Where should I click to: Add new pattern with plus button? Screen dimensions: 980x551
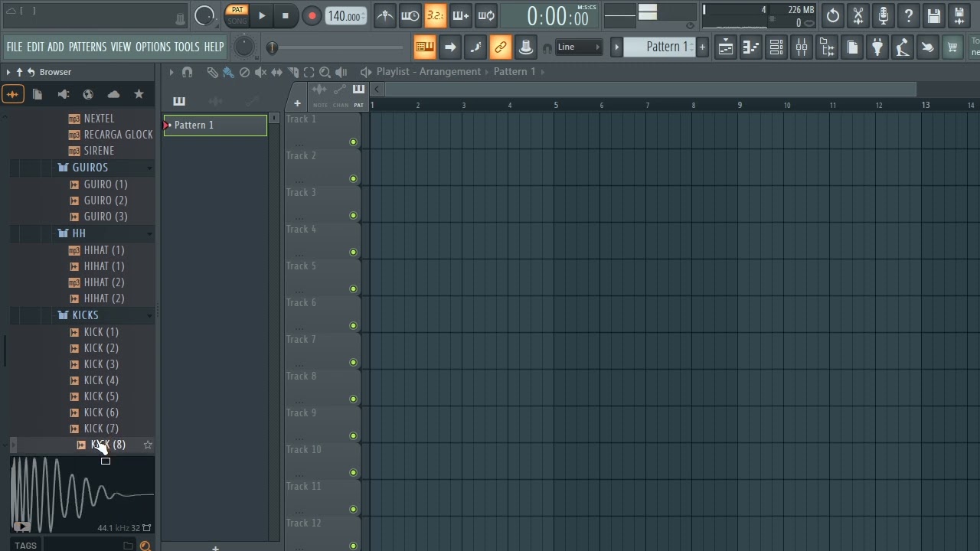[x=702, y=47]
